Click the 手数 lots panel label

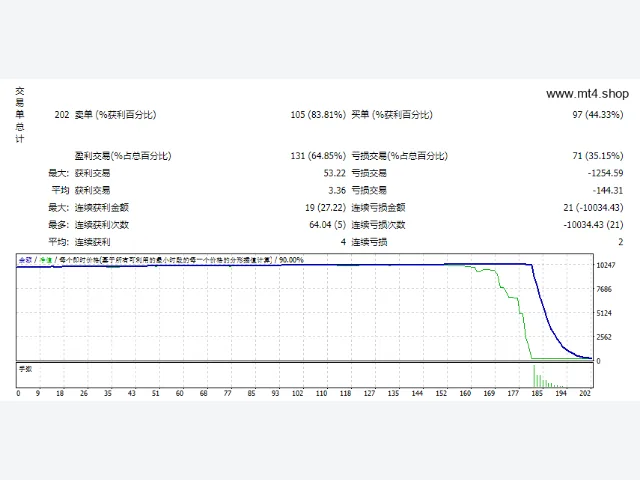25,369
